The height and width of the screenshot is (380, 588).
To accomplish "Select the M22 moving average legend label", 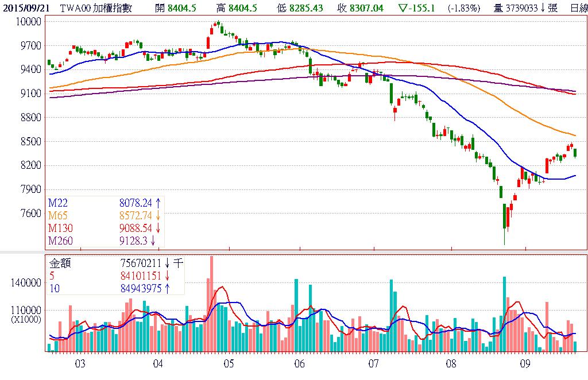I will point(57,203).
